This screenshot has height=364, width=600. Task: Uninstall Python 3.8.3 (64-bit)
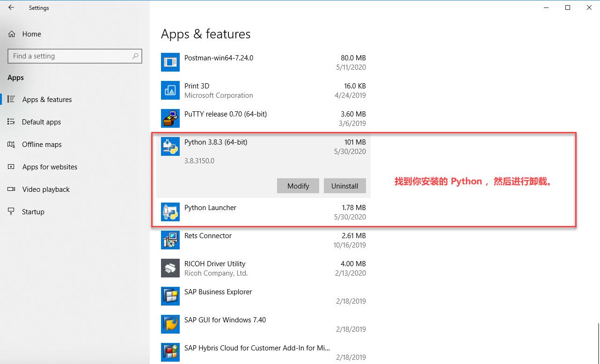[x=345, y=186]
